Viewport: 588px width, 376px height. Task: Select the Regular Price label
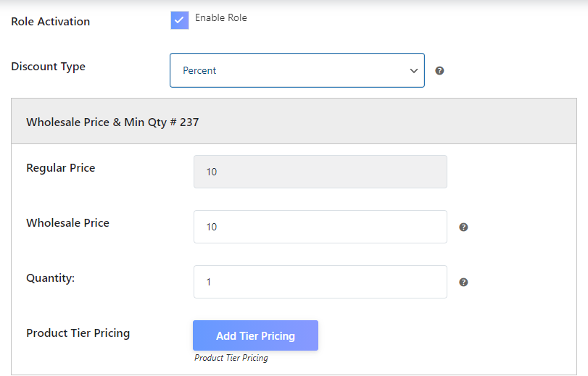tap(61, 168)
